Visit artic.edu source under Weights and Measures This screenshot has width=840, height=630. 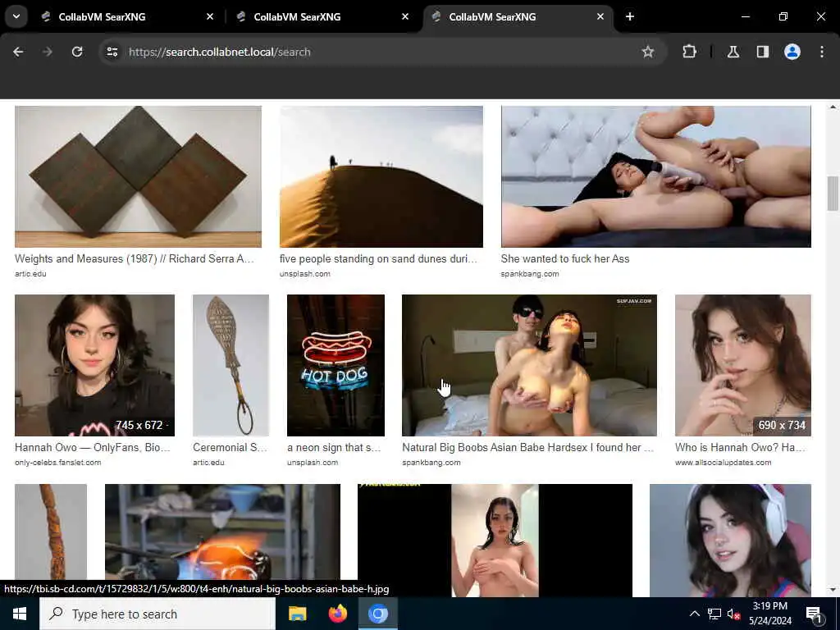(30, 274)
